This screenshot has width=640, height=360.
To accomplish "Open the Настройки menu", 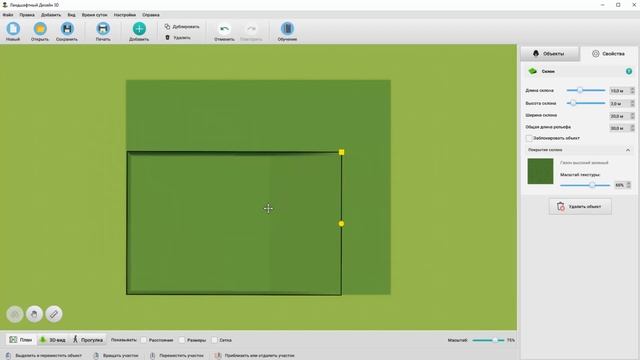I will click(124, 15).
